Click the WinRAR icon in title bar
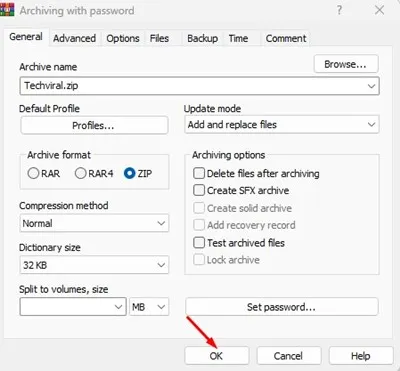 (x=7, y=10)
